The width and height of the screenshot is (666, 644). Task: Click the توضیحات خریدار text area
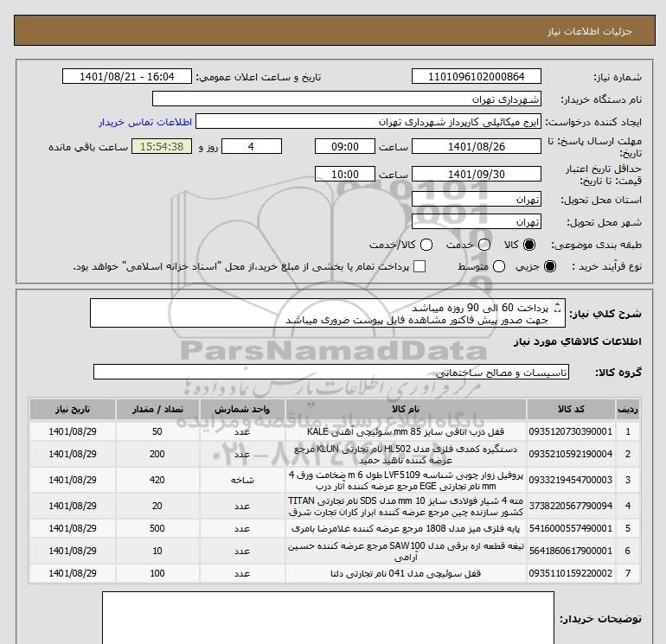pos(328,618)
